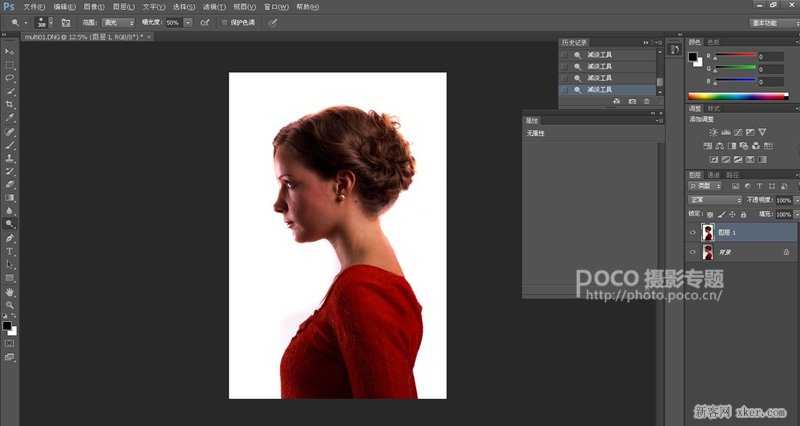Viewport: 800px width, 426px height.
Task: Open the layer blend mode dropdown
Action: click(715, 200)
